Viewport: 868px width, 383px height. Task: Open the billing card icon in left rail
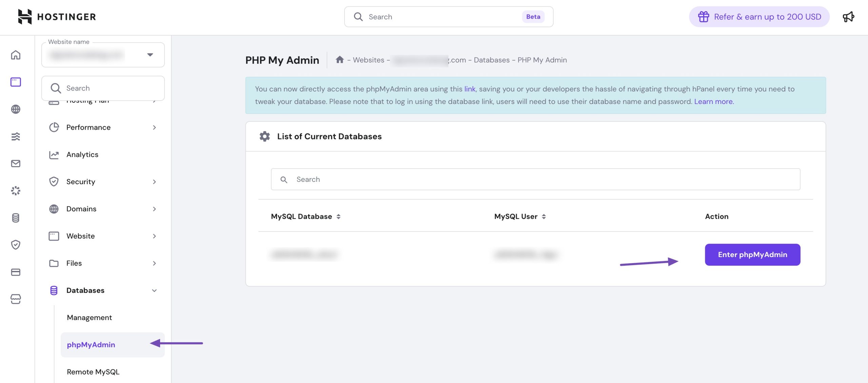pos(16,272)
